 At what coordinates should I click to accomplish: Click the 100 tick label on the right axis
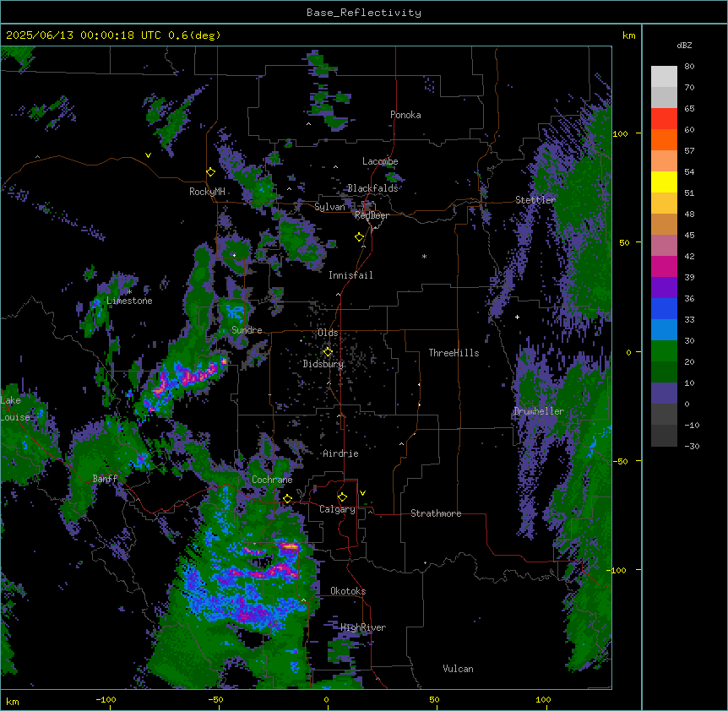tap(620, 133)
